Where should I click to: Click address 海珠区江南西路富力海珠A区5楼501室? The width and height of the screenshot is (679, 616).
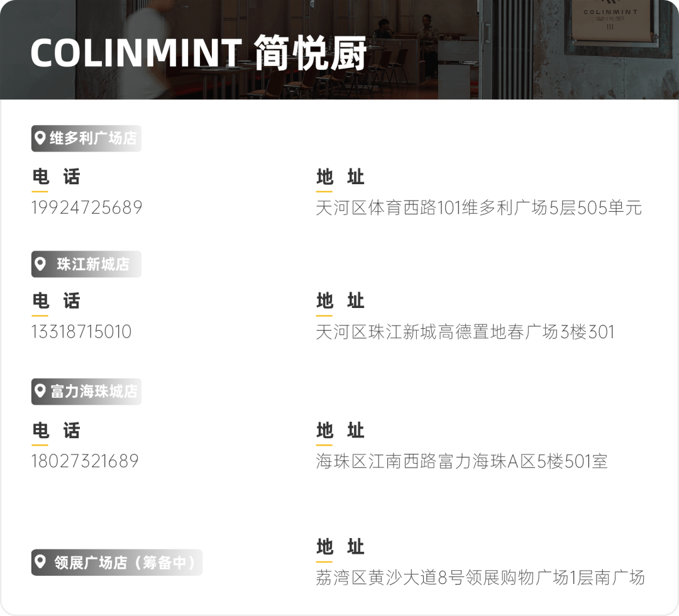point(461,461)
